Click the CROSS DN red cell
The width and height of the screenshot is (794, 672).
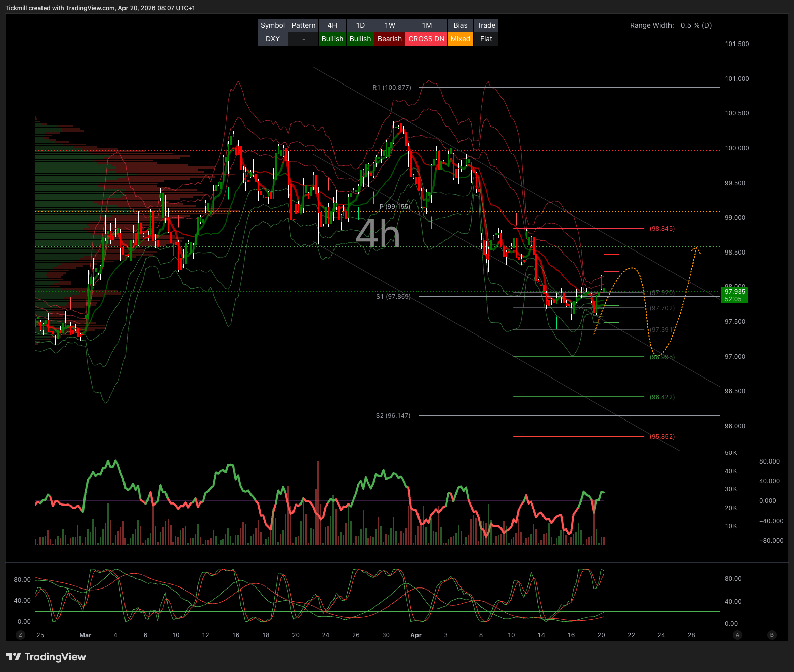point(426,39)
